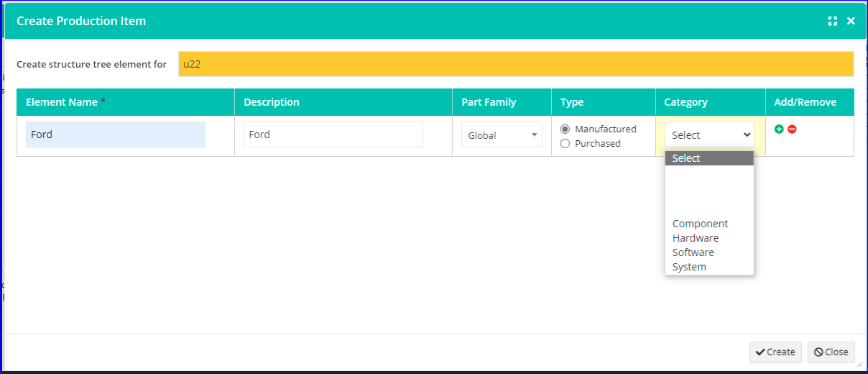
Task: Click the Category column header
Action: click(710, 102)
